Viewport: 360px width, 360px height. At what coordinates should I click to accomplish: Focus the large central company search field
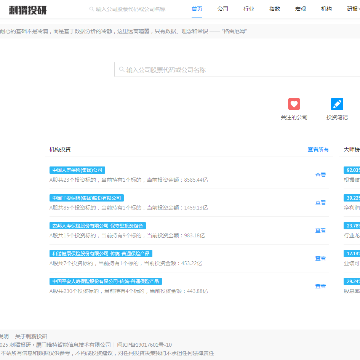[237, 69]
